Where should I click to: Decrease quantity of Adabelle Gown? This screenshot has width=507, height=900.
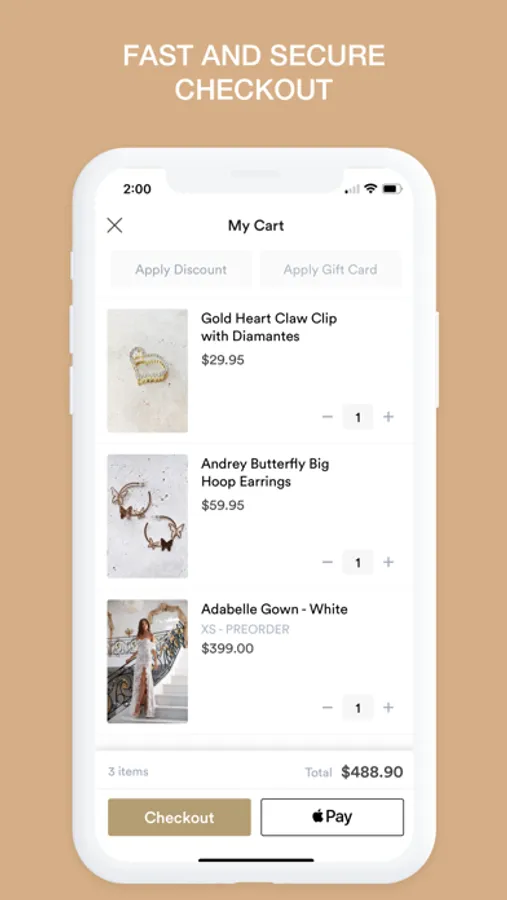coord(328,708)
